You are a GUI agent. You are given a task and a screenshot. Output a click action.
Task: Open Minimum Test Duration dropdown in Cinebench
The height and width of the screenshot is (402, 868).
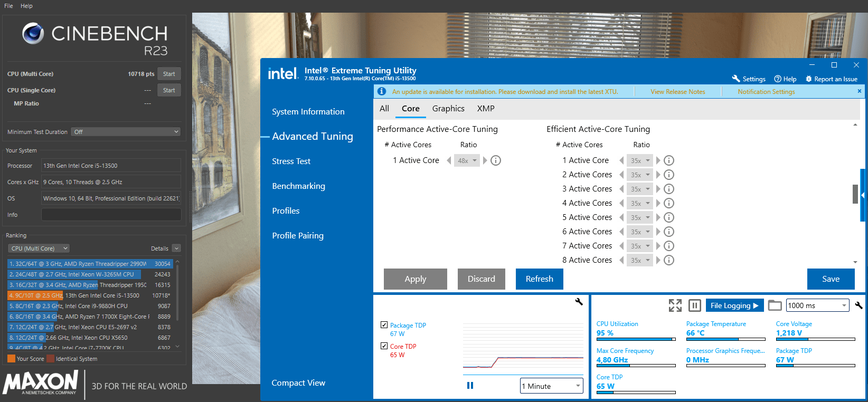click(x=126, y=132)
